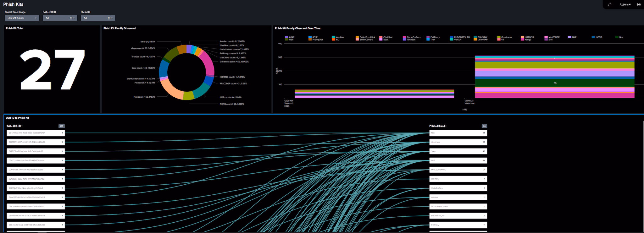This screenshot has width=644, height=233.
Task: Expand the SAA JOB ID filter dropdown
Action: [x=60, y=18]
